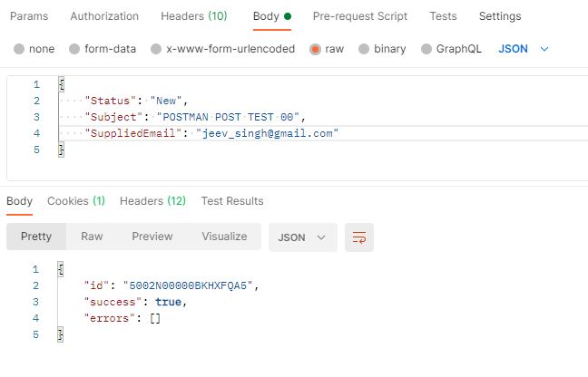Switch to the Tests tab

pos(443,16)
